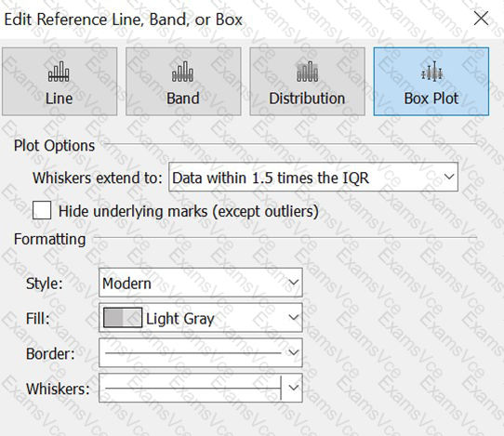This screenshot has width=504, height=436.
Task: Click the Line button label
Action: click(59, 99)
